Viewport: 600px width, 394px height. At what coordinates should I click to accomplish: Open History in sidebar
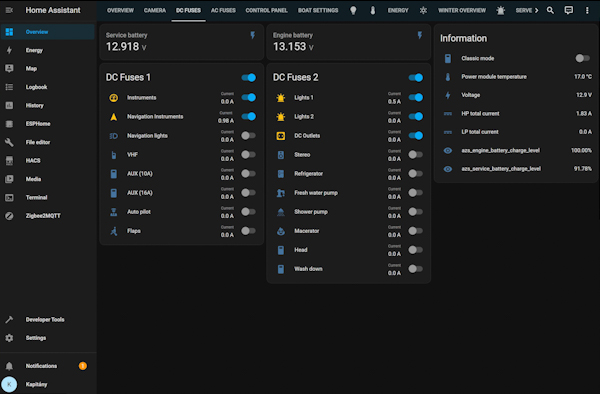[47, 105]
